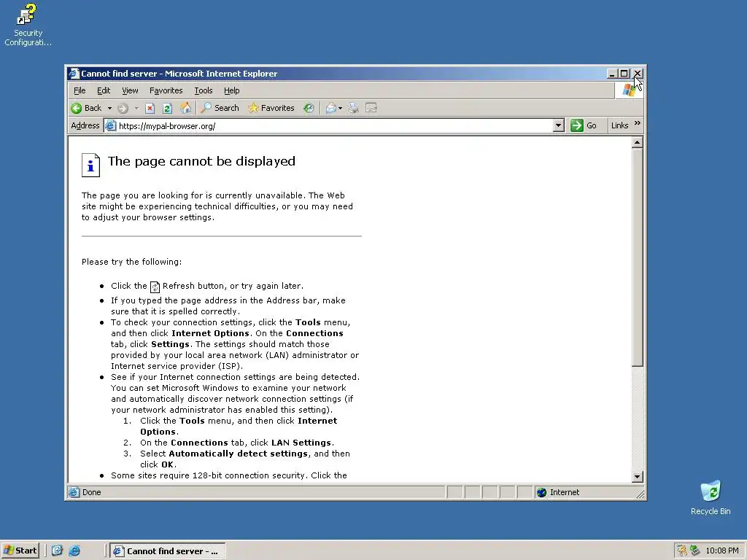Image resolution: width=747 pixels, height=560 pixels.
Task: Click Show Desktop quick launch icon
Action: pyautogui.click(x=57, y=551)
